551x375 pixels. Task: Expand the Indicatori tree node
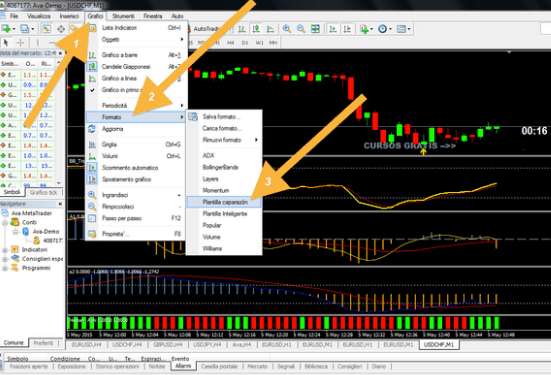coord(5,250)
